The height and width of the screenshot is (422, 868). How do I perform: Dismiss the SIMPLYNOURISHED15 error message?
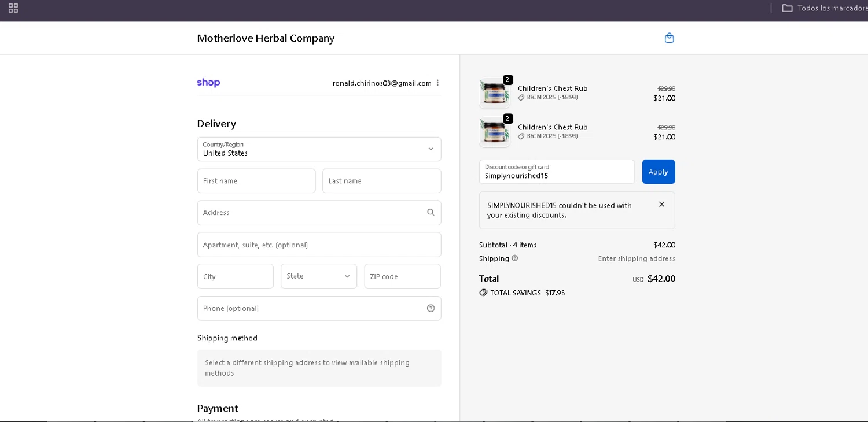[661, 205]
